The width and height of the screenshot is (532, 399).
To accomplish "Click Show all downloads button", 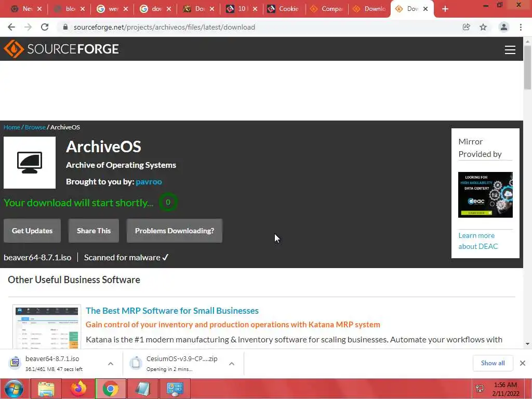I will point(493,363).
